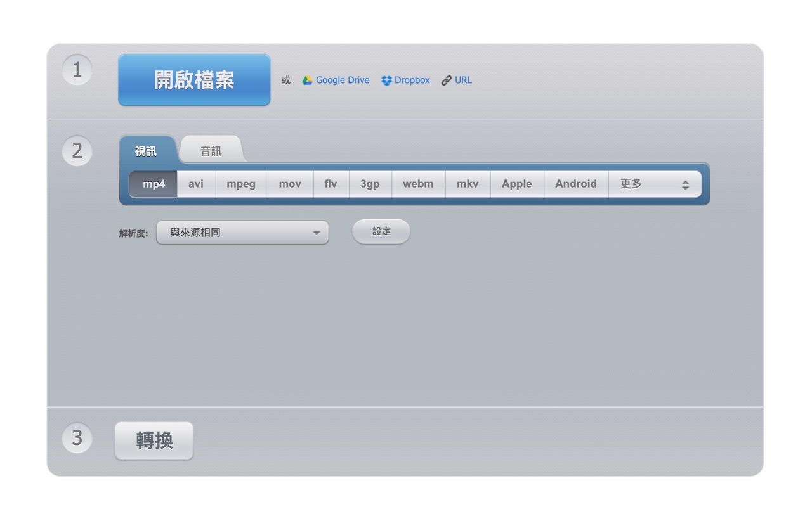The height and width of the screenshot is (521, 812).
Task: Select the mpeg format
Action: pyautogui.click(x=241, y=184)
